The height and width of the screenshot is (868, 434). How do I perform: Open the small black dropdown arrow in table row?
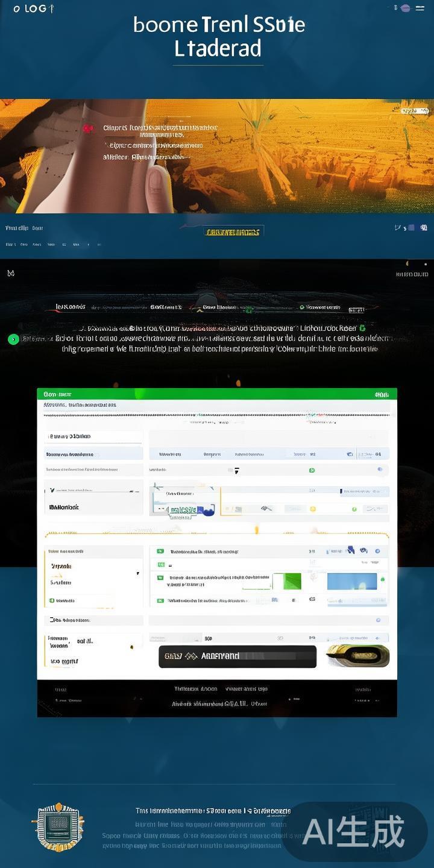pos(236,470)
